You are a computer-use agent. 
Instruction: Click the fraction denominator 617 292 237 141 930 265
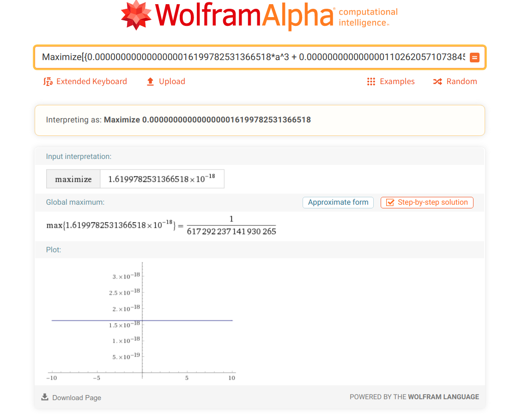231,231
